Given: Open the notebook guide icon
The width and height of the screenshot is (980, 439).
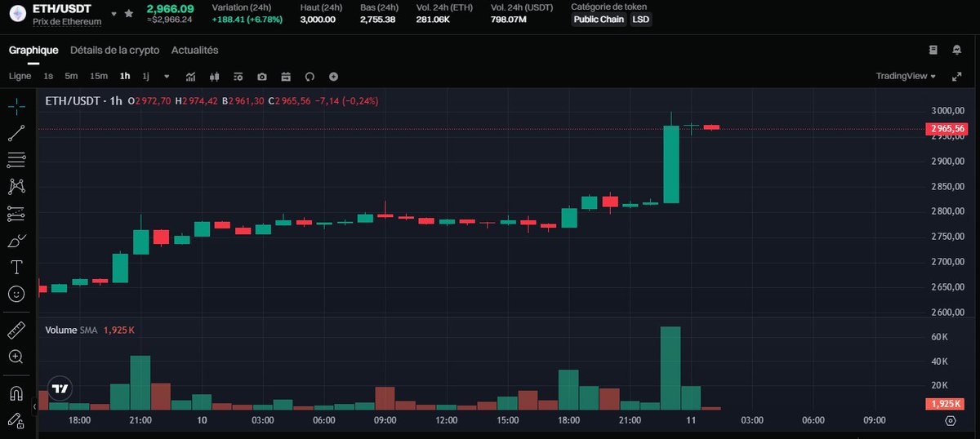Looking at the screenshot, I should coord(933,50).
